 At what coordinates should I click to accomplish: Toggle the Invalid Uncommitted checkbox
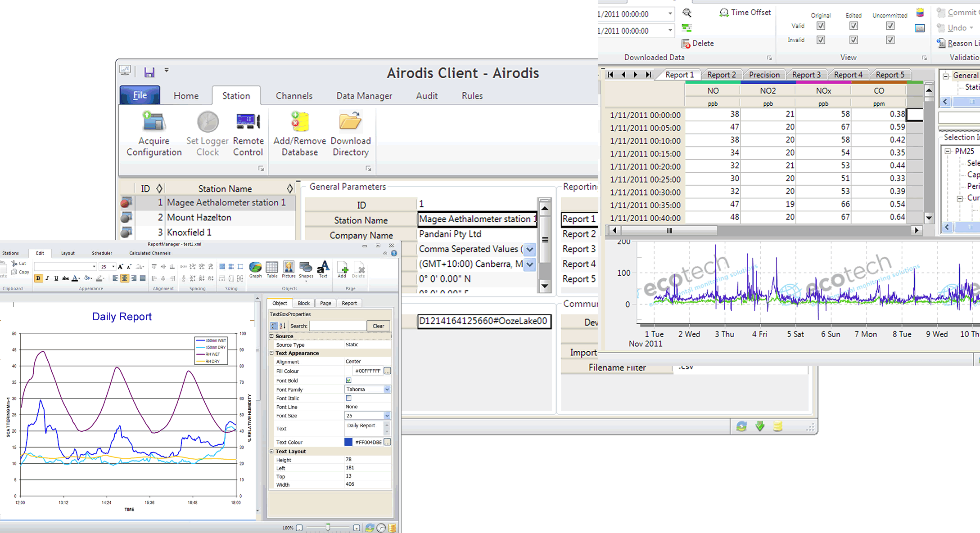pos(890,40)
